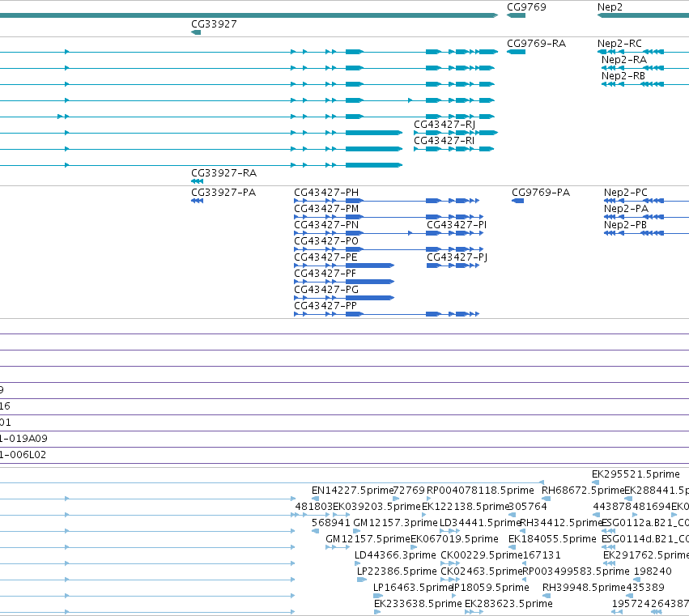The image size is (689, 616).
Task: Click the 435389 EST label
Action: click(x=645, y=588)
